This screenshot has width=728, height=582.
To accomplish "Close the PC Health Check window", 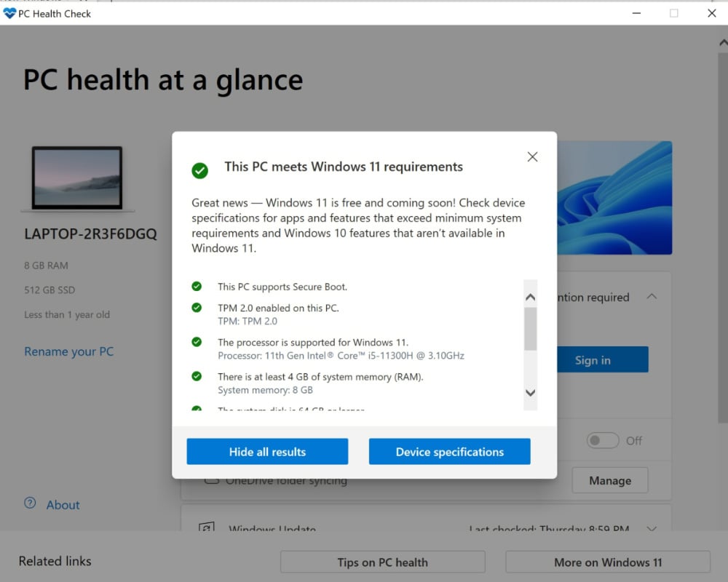I will coord(711,14).
